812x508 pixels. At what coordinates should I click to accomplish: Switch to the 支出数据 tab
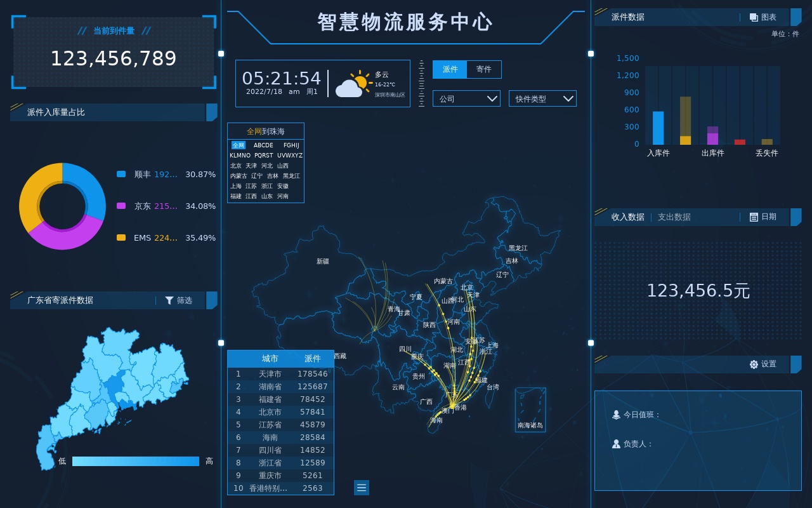(x=674, y=217)
